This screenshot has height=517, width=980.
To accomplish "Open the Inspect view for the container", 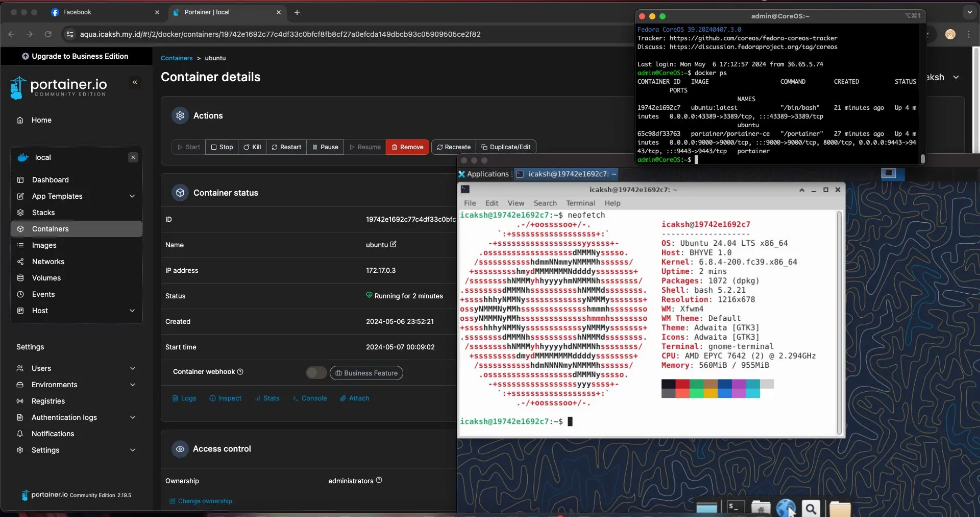I will click(x=226, y=398).
